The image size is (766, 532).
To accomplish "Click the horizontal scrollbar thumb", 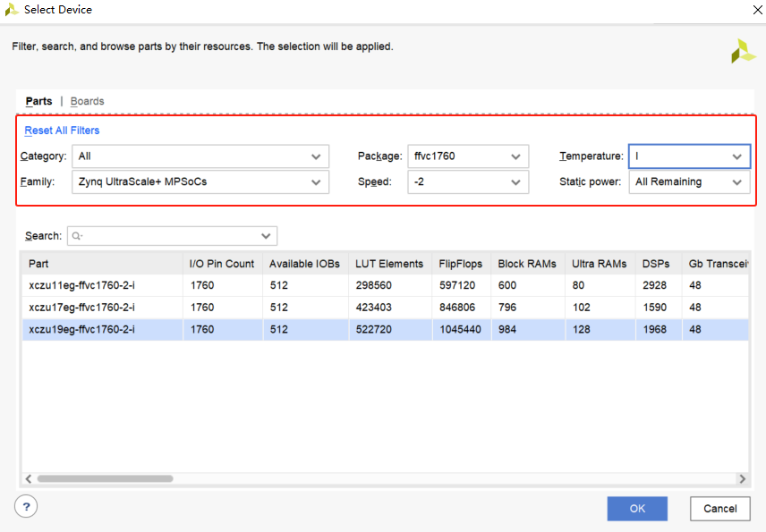I will pyautogui.click(x=105, y=479).
